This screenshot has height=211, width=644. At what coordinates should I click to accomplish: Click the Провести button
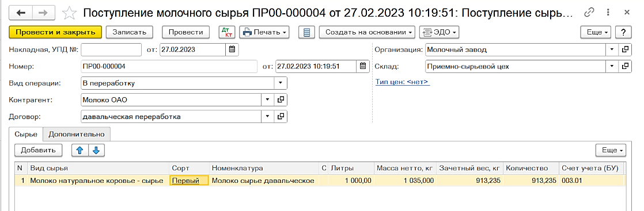[185, 32]
